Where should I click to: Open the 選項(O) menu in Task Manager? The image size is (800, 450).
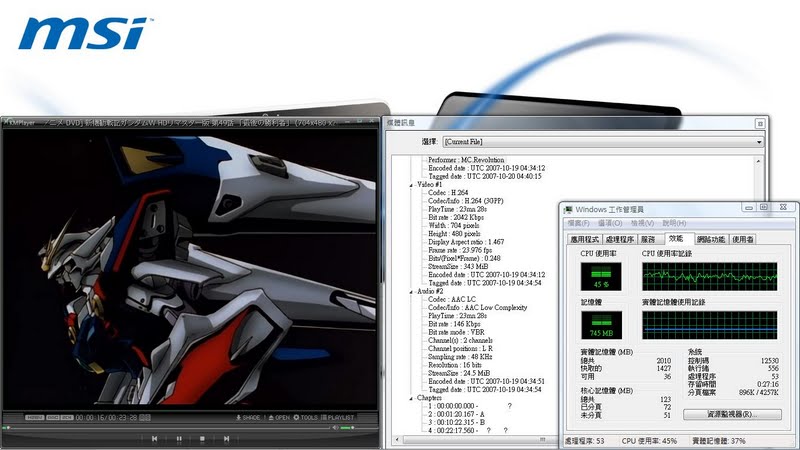610,223
